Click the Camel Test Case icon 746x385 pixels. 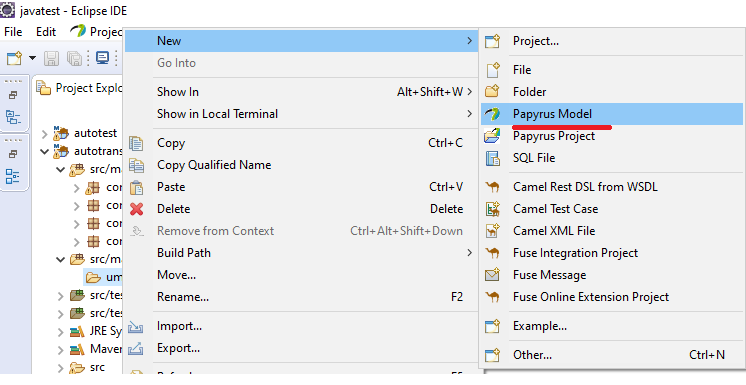point(492,208)
